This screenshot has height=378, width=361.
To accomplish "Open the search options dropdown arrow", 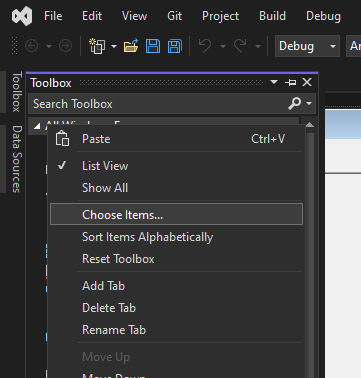I will pos(309,104).
